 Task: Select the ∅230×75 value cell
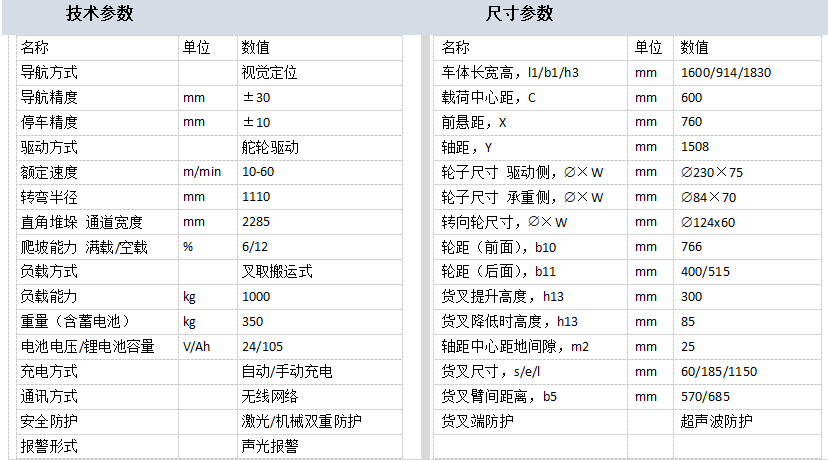tap(747, 172)
